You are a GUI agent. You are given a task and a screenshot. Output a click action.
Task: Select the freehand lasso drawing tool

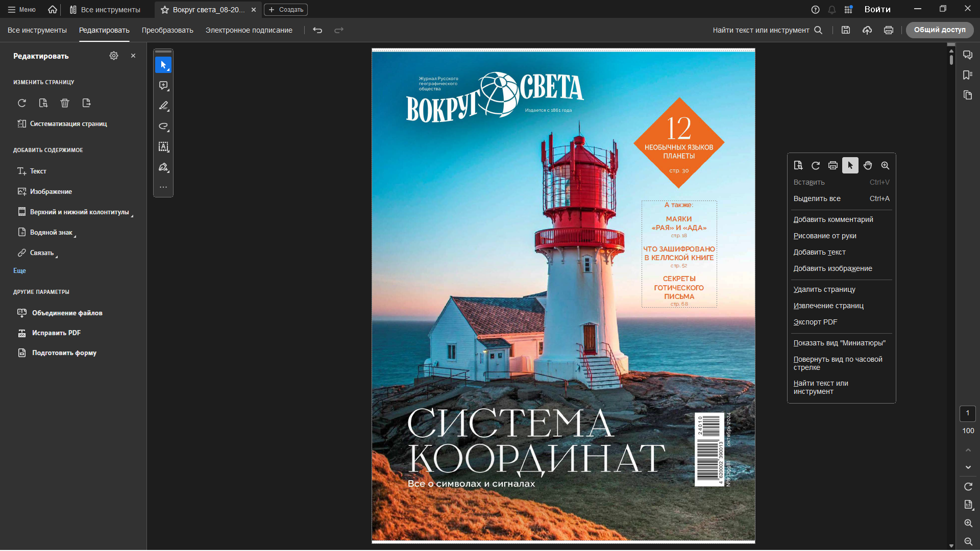point(163,126)
